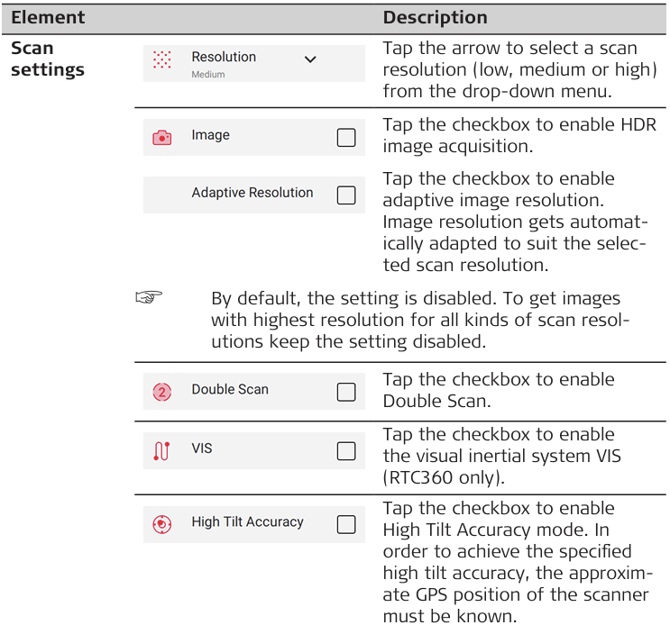This screenshot has width=670, height=634.
Task: Click the pointing hand note icon
Action: pyautogui.click(x=149, y=299)
